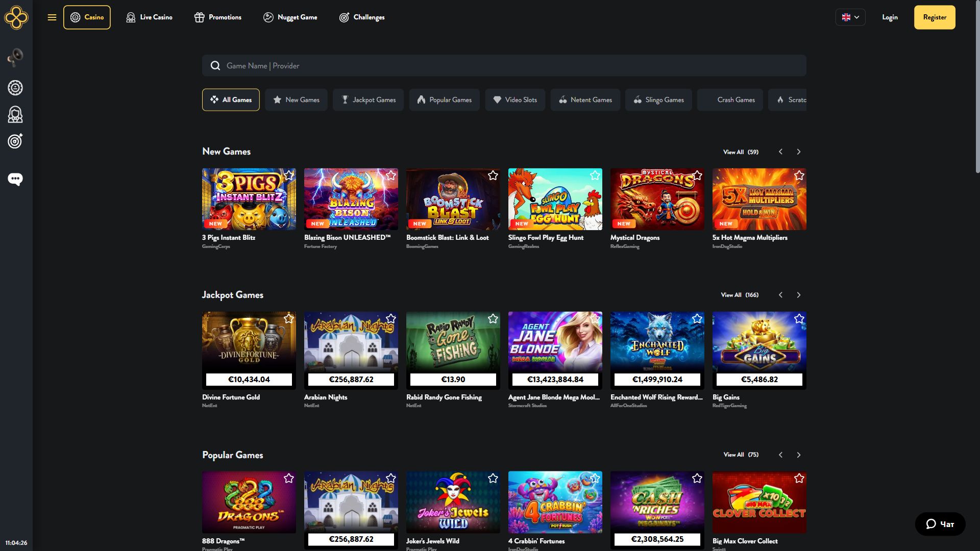Open the Promotions nav item
The width and height of the screenshot is (980, 551).
(x=218, y=17)
